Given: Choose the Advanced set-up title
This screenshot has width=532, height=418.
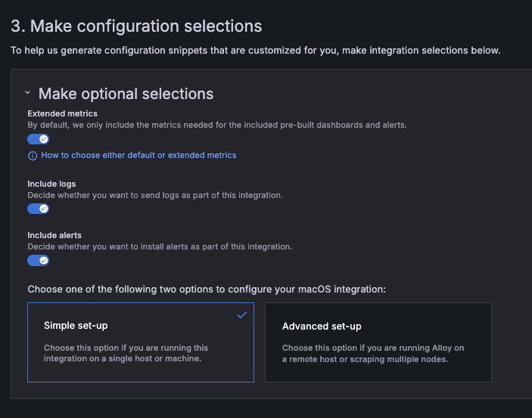Looking at the screenshot, I should click(x=322, y=326).
